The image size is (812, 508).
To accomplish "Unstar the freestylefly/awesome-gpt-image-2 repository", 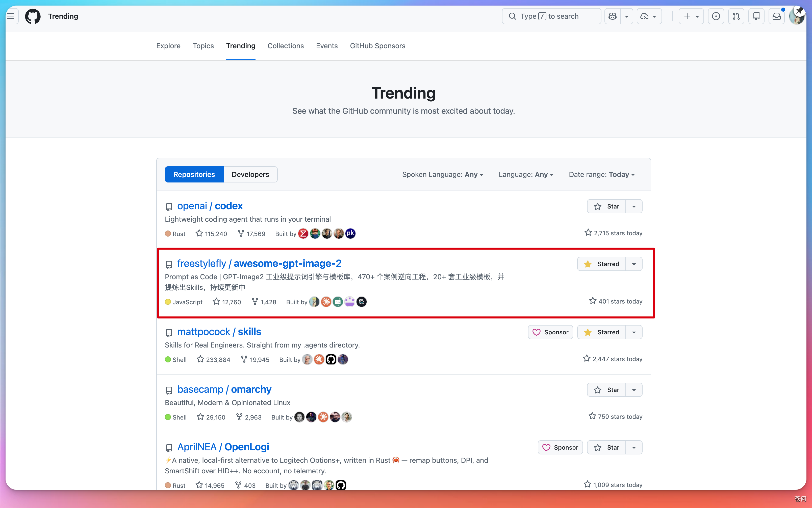I will pyautogui.click(x=602, y=264).
